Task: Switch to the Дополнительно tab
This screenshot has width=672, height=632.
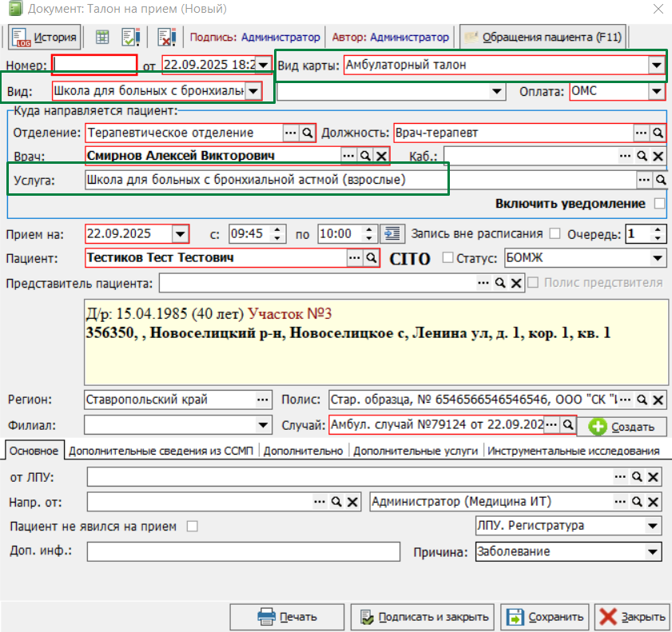Action: pyautogui.click(x=303, y=451)
